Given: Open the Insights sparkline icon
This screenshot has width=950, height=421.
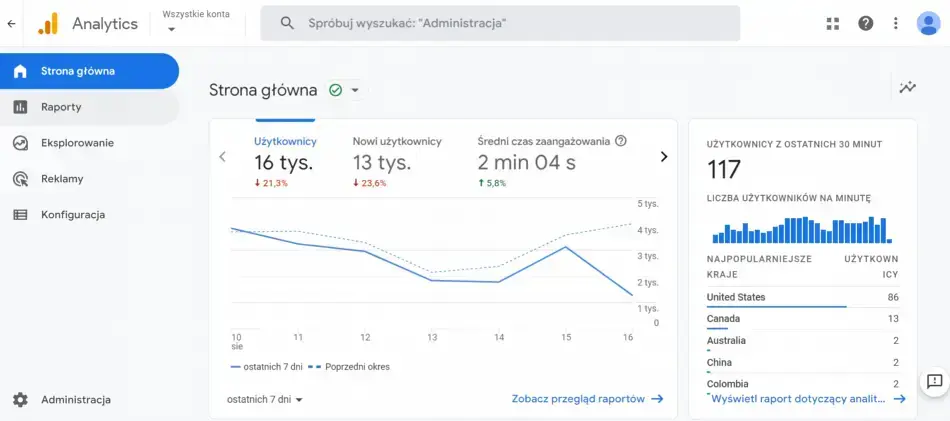Looking at the screenshot, I should point(907,88).
